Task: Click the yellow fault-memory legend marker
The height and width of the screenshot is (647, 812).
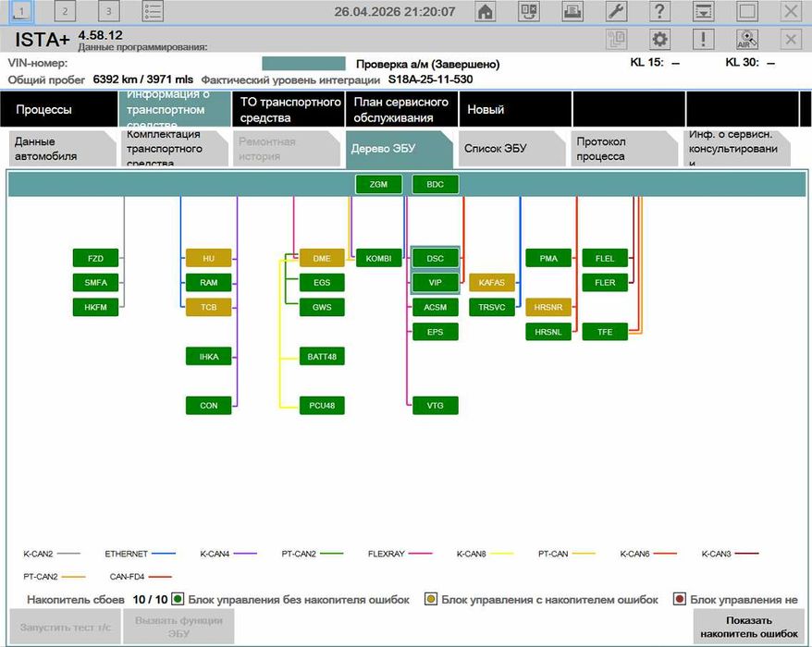Action: (x=430, y=599)
